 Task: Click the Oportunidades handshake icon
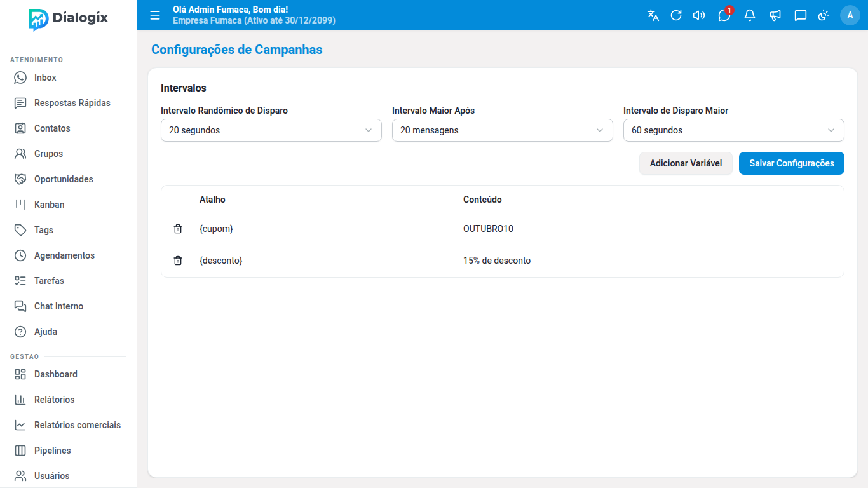point(20,179)
